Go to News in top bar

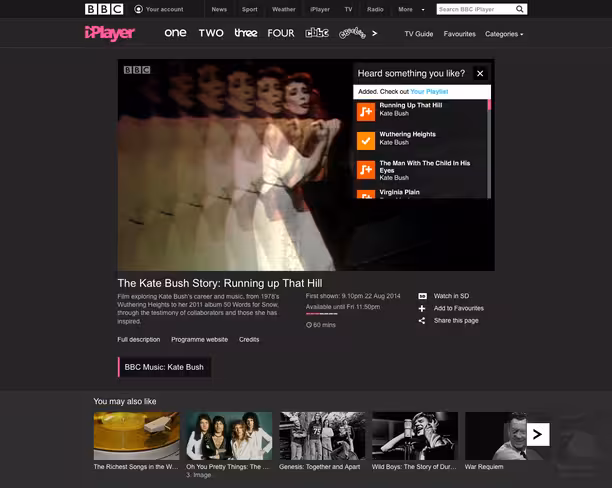pos(219,9)
